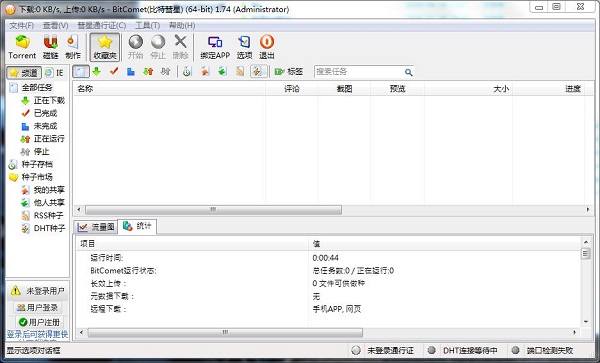Toggle DHT torrent icon in filter toolbar
Viewport: 600px width, 363px height.
259,72
